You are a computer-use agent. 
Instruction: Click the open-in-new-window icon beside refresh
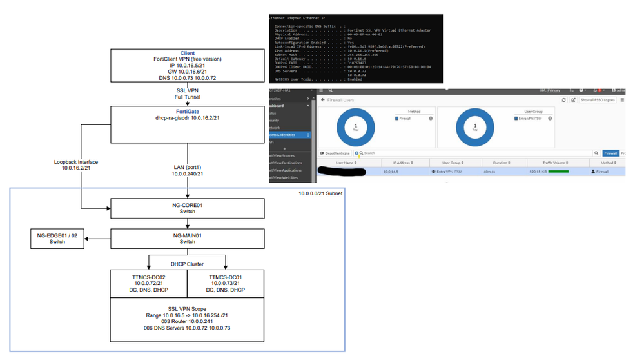[573, 100]
